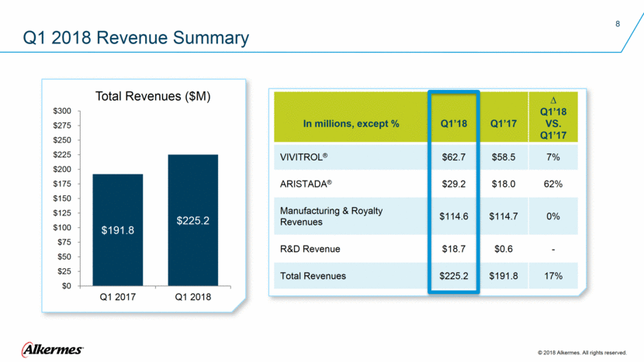Click the slide title 'Q1 2018 Revenue Summary'
Image resolution: width=644 pixels, height=362 pixels.
[136, 38]
